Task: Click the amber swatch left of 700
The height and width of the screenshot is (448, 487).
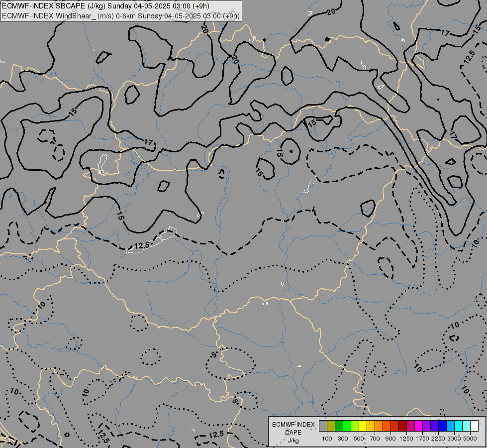Action: pyautogui.click(x=371, y=426)
